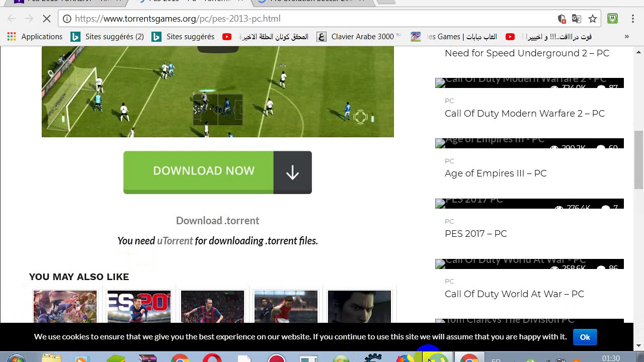Open the PES 20 cover thumbnail

139,306
